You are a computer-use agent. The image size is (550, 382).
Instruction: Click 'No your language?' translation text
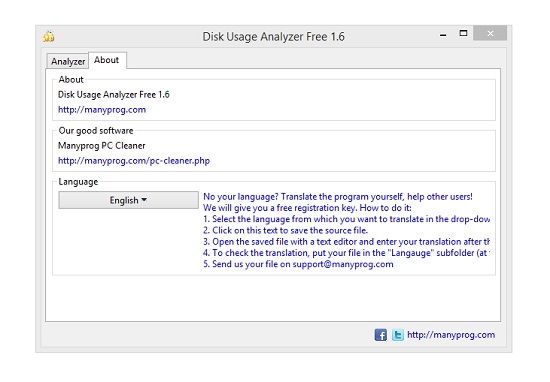(338, 196)
